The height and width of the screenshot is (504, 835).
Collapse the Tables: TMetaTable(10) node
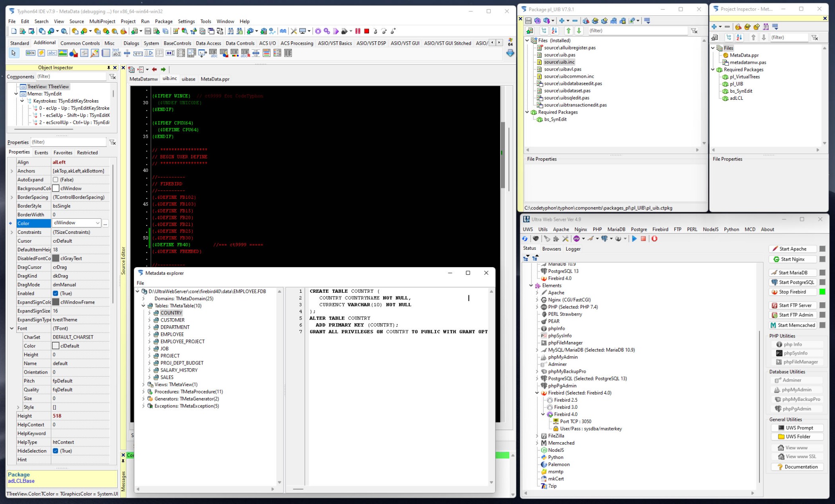coord(143,306)
